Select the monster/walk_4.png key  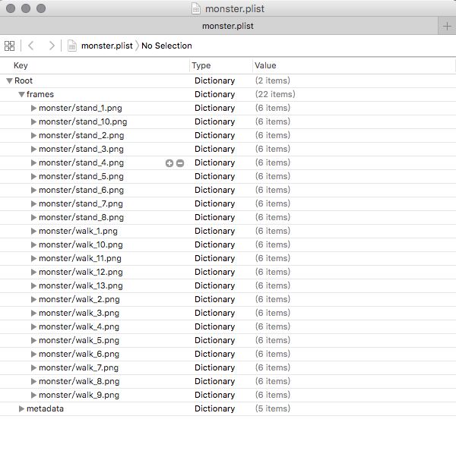pyautogui.click(x=79, y=327)
